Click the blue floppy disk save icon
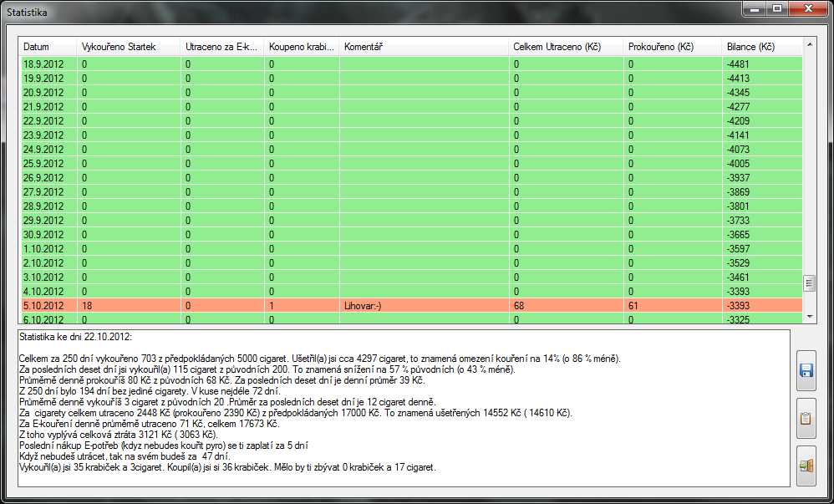 [806, 371]
